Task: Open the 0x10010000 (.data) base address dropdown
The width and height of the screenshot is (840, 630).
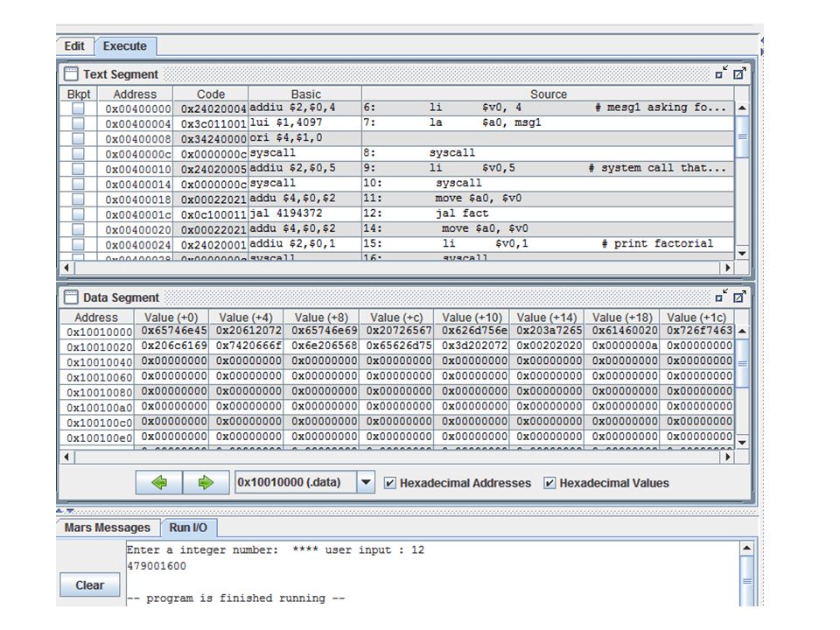Action: pos(366,482)
